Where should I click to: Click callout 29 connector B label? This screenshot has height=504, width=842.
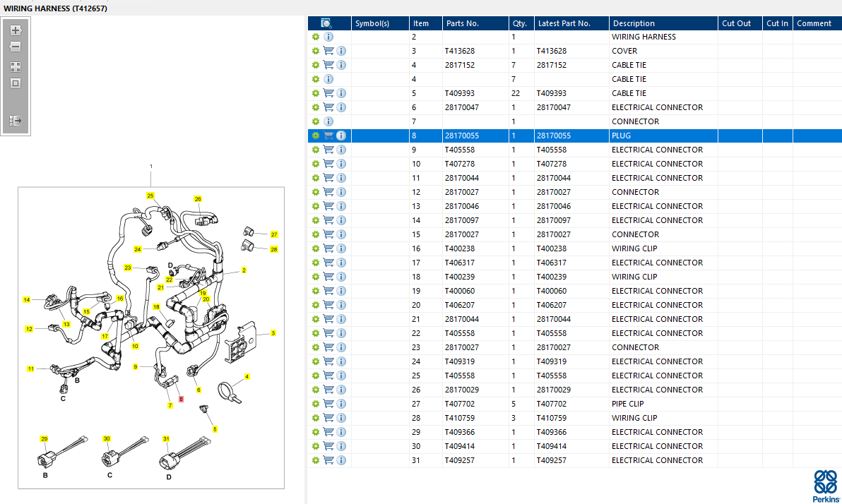pyautogui.click(x=44, y=439)
